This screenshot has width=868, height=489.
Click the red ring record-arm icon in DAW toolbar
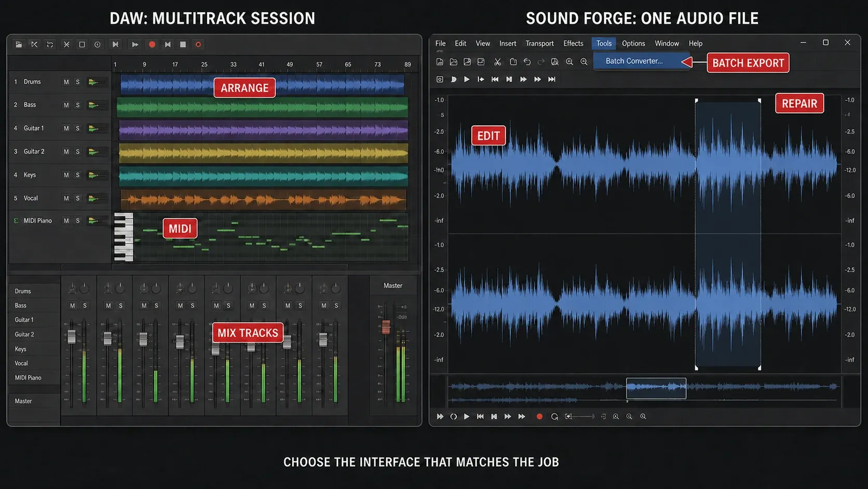[x=198, y=45]
